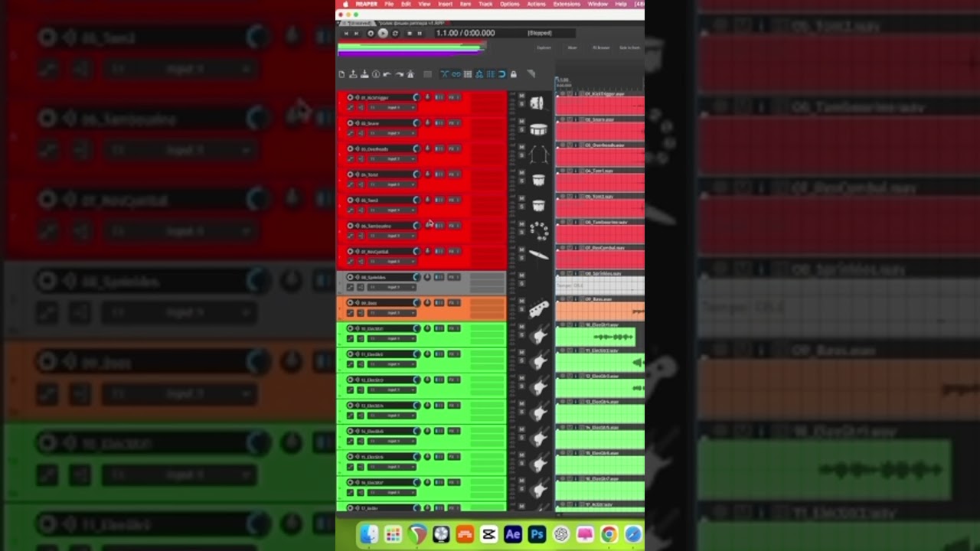
Task: Click the envelope points move toolbar icon
Action: coord(479,74)
